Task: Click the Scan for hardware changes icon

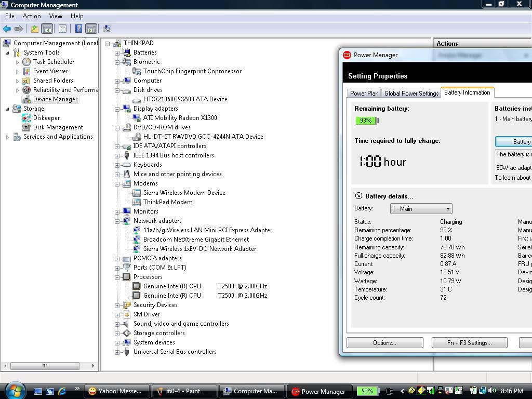Action: pyautogui.click(x=107, y=29)
